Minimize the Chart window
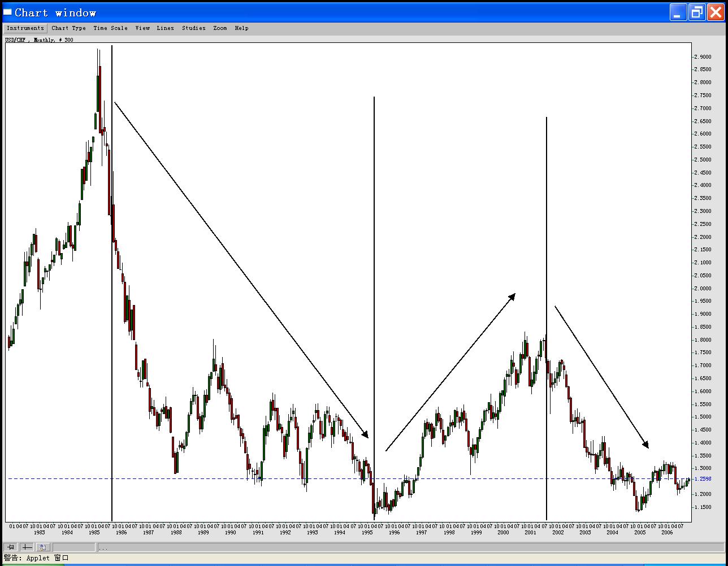The image size is (728, 566). [x=678, y=12]
